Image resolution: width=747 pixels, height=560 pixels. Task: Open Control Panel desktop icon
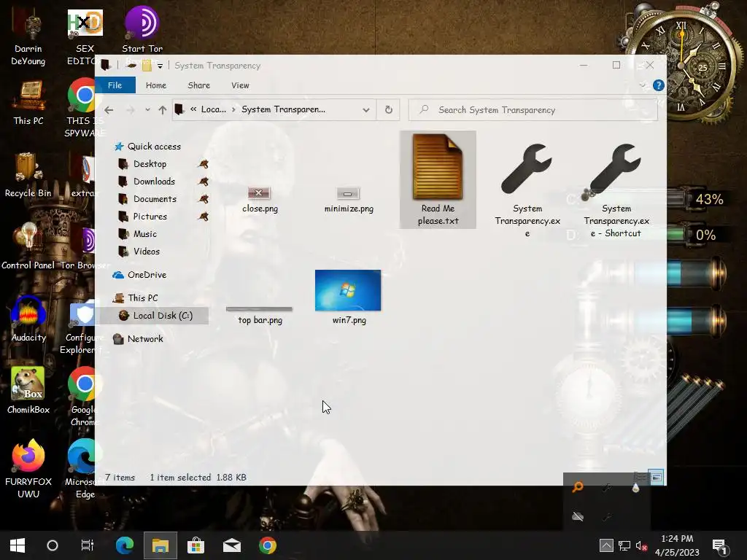click(x=28, y=246)
